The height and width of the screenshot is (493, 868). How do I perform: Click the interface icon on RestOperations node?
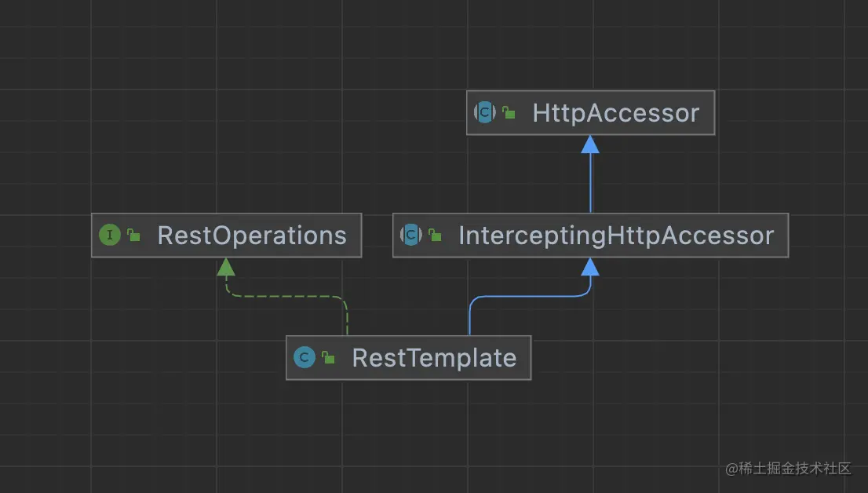coord(110,235)
